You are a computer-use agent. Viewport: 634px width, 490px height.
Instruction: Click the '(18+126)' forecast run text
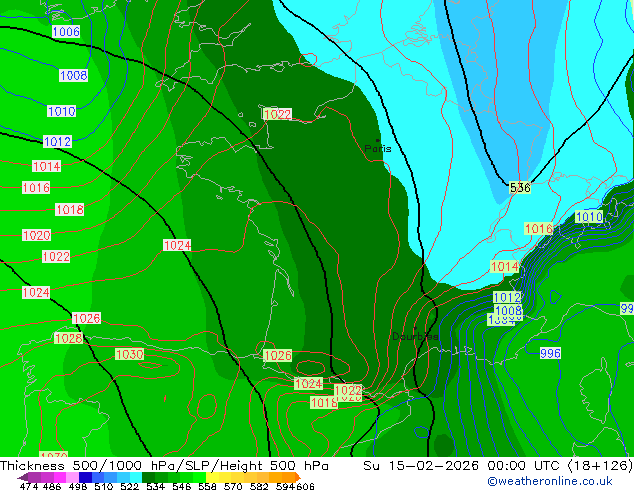[x=600, y=466]
